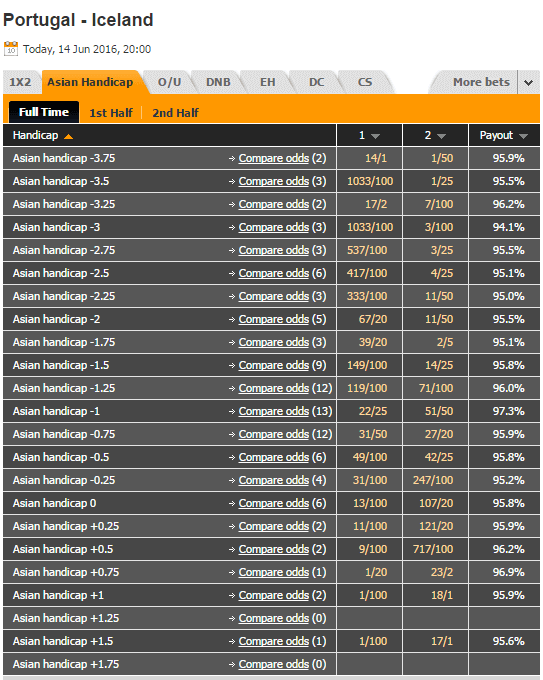Show the 1st Half handicap odds
Image resolution: width=543 pixels, height=680 pixels.
111,113
